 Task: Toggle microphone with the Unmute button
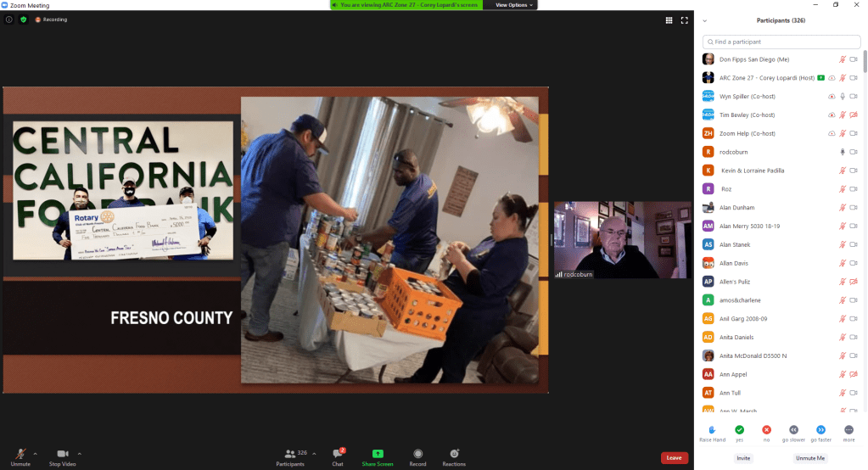coord(20,456)
